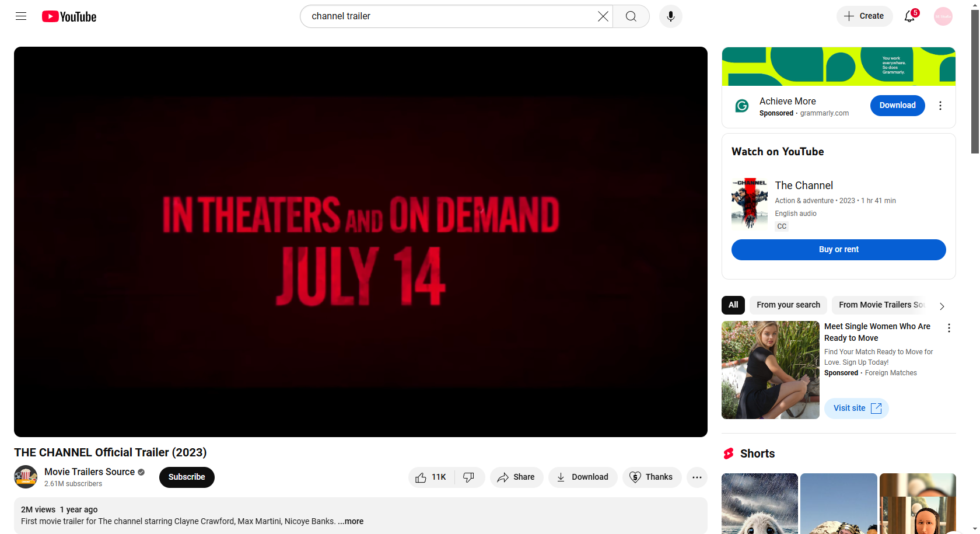The image size is (980, 534).
Task: Click the grammarly.com sponsor domain
Action: coord(824,113)
